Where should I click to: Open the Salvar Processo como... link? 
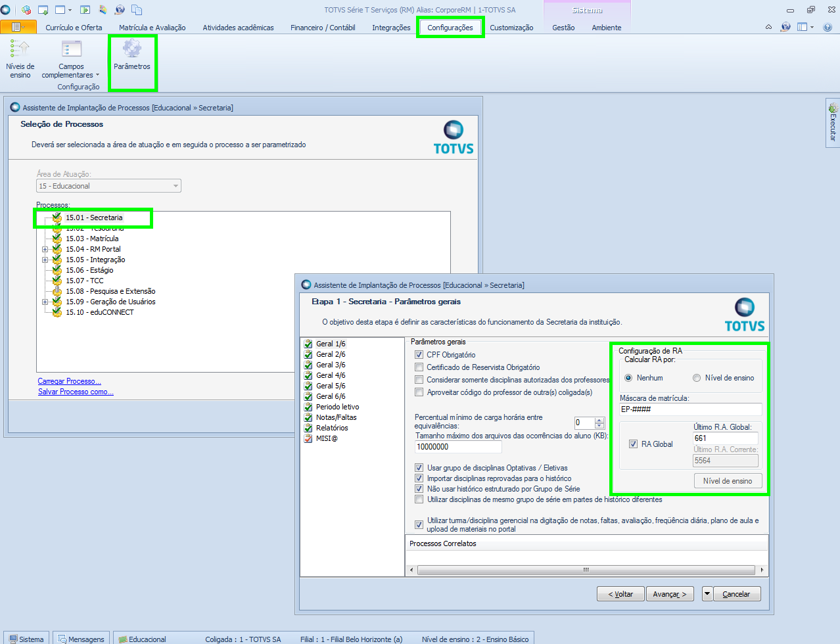pos(76,392)
